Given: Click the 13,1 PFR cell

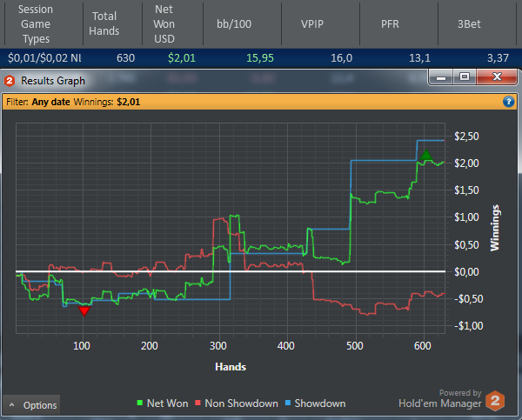Looking at the screenshot, I should click(419, 58).
